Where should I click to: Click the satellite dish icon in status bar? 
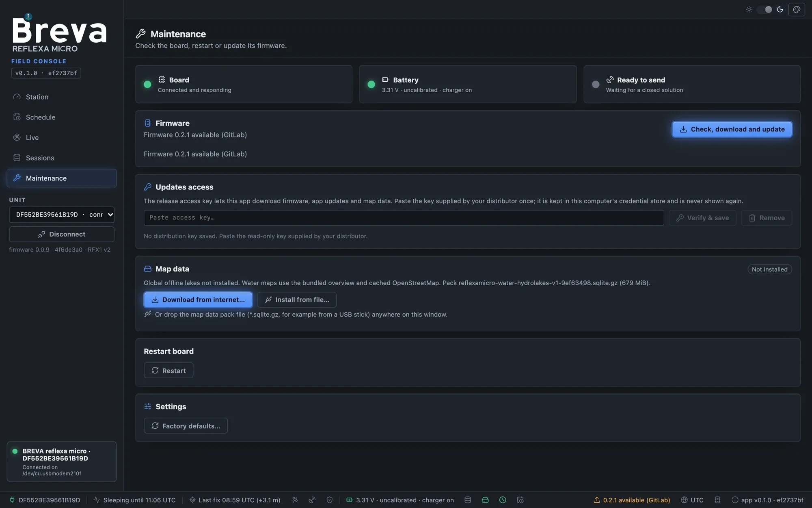[x=312, y=500]
